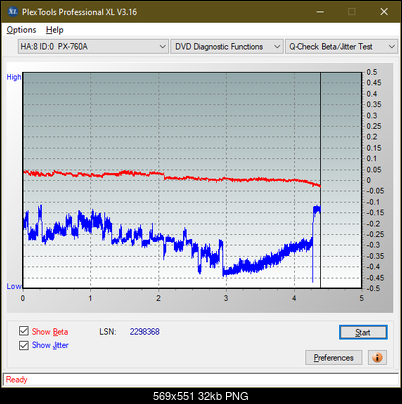
Task: Click the Low label on graph axis
Action: click(14, 286)
